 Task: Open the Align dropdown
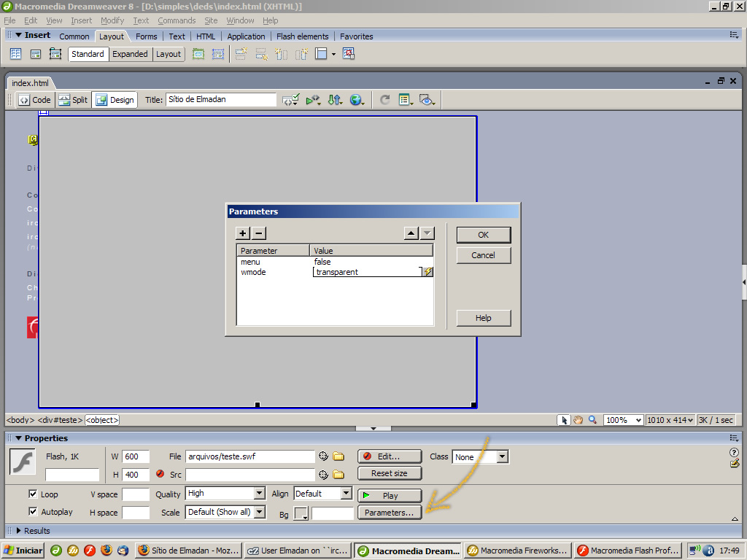tap(347, 494)
